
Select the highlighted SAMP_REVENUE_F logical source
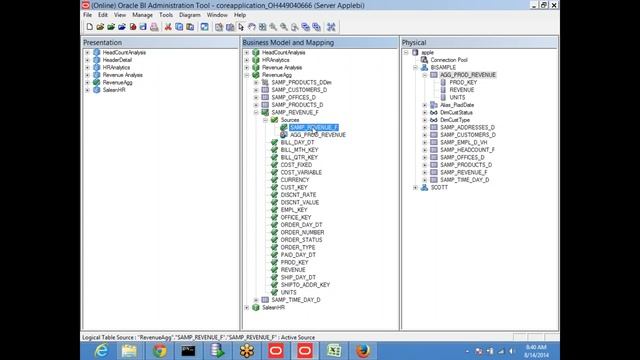(313, 127)
